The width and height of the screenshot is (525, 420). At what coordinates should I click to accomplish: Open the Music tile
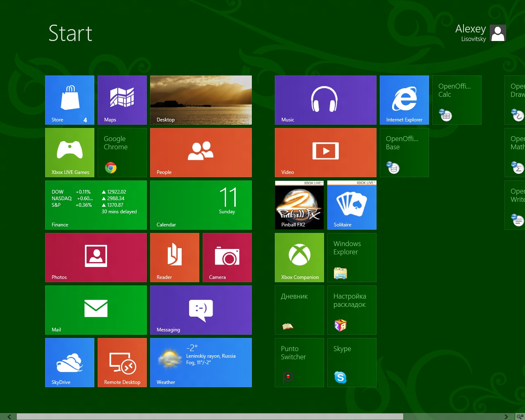(326, 100)
